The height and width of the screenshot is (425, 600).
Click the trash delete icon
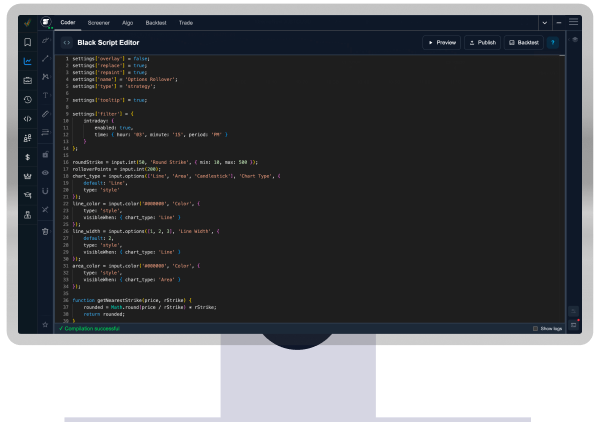coord(45,231)
